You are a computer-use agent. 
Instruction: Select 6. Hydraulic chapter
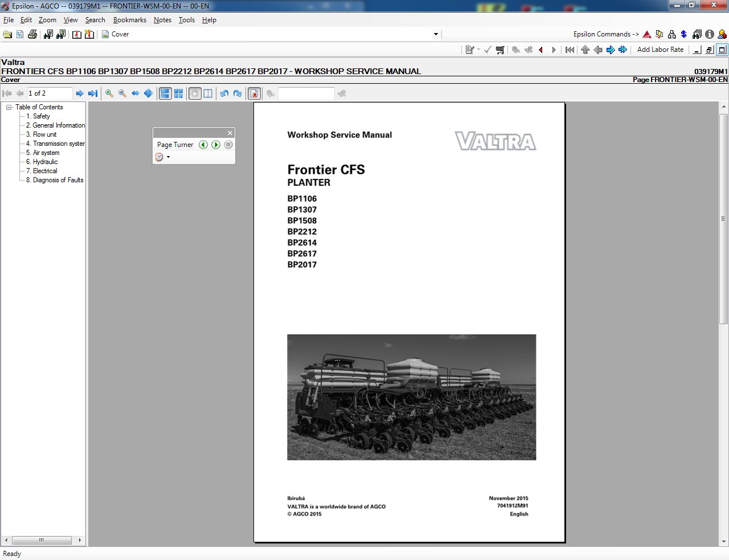click(x=42, y=162)
